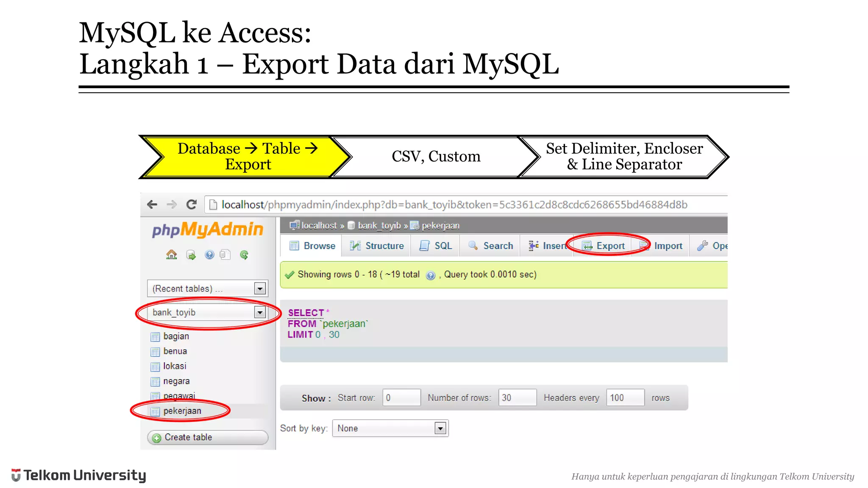Click the table icon beside pekerjaan
Screen dimensions: 868x488
click(x=155, y=411)
